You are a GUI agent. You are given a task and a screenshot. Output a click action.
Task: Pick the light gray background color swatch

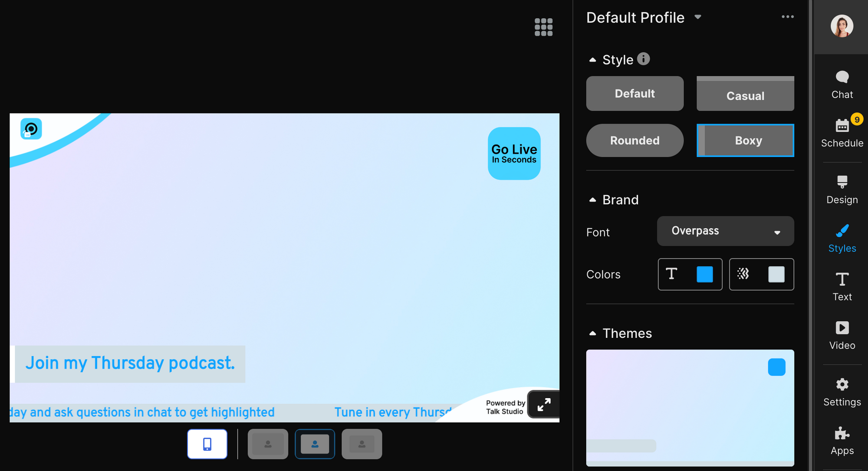tap(776, 275)
